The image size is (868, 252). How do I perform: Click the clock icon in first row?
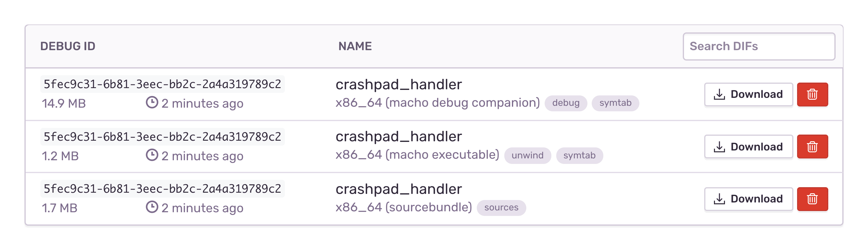(152, 102)
